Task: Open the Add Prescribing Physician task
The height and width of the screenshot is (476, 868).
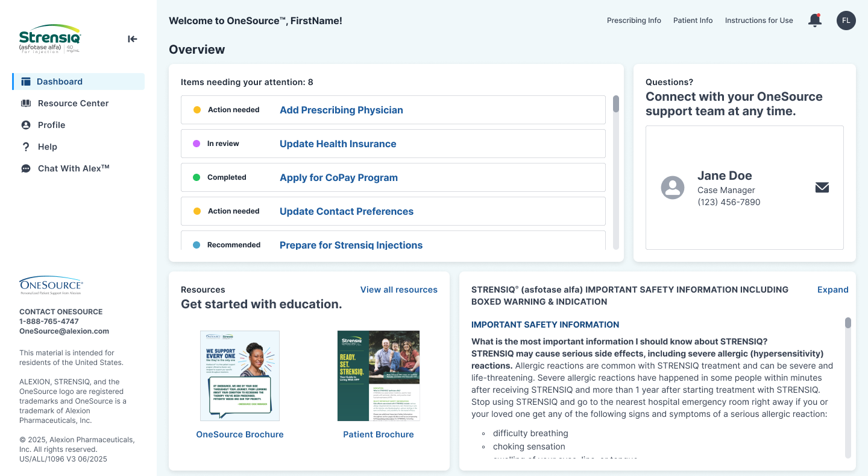Action: [341, 110]
